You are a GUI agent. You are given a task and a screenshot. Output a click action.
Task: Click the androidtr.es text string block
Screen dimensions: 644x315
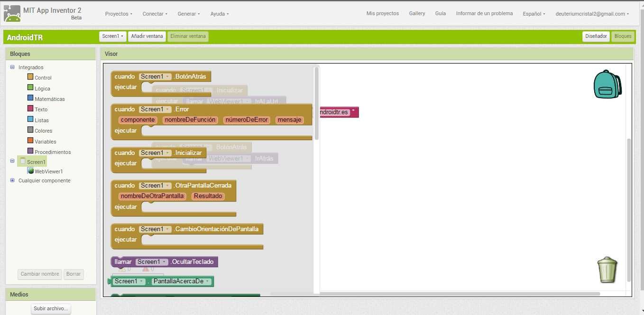point(339,112)
